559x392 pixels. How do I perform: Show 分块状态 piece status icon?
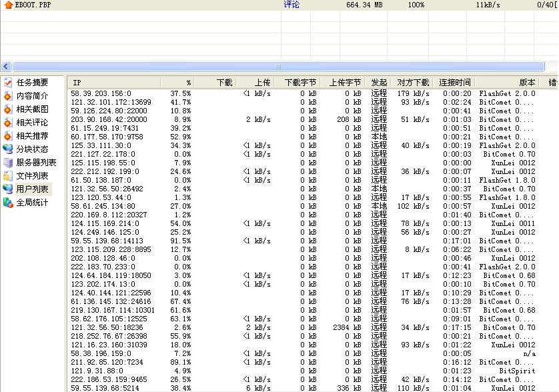click(x=8, y=149)
